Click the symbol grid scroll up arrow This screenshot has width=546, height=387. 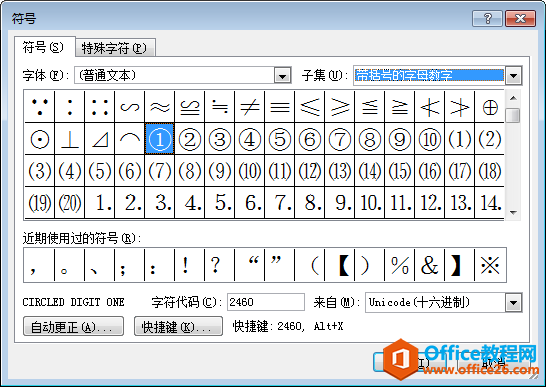click(x=513, y=98)
